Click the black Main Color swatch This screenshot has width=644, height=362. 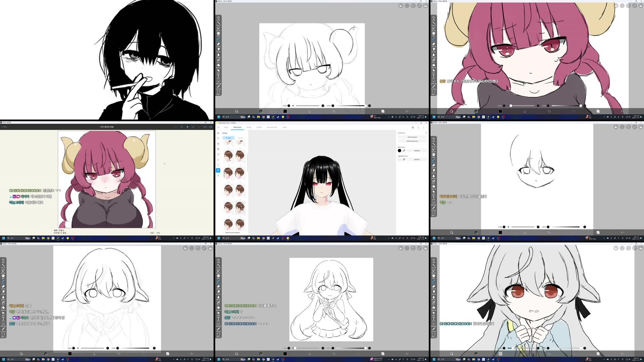(400, 151)
